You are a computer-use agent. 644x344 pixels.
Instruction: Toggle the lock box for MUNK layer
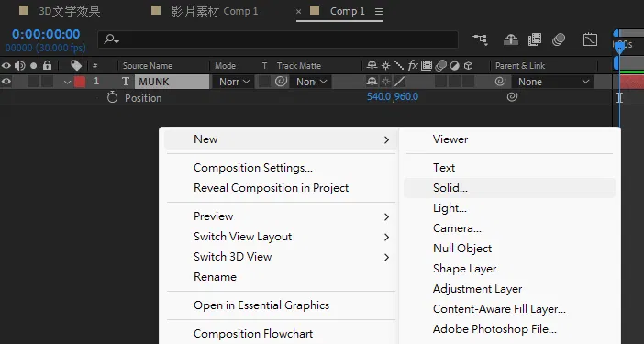47,82
